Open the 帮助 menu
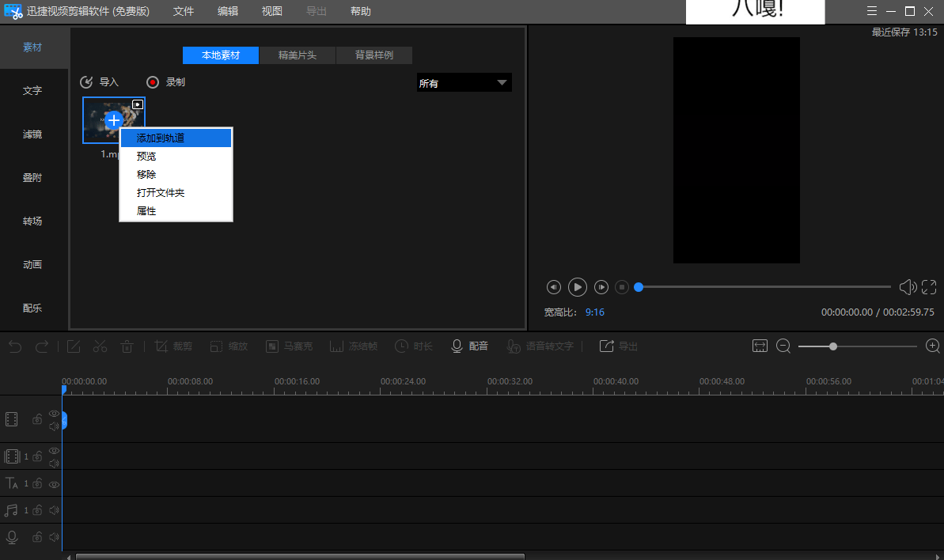Image resolution: width=944 pixels, height=560 pixels. (361, 11)
